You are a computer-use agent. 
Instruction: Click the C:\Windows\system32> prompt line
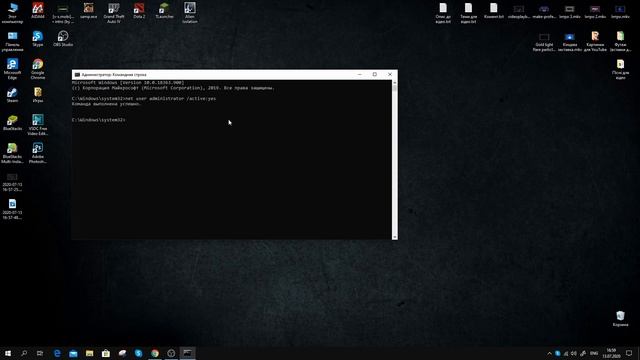point(99,120)
